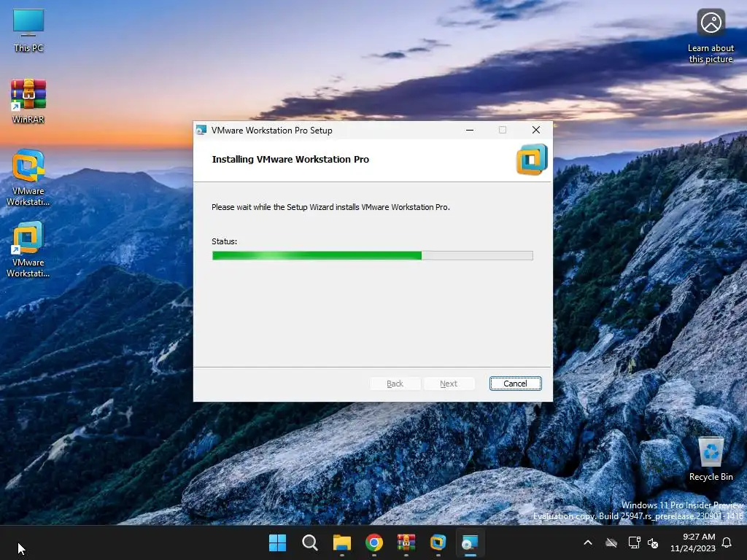Open WinRAR from taskbar
Image resolution: width=747 pixels, height=560 pixels.
click(406, 542)
